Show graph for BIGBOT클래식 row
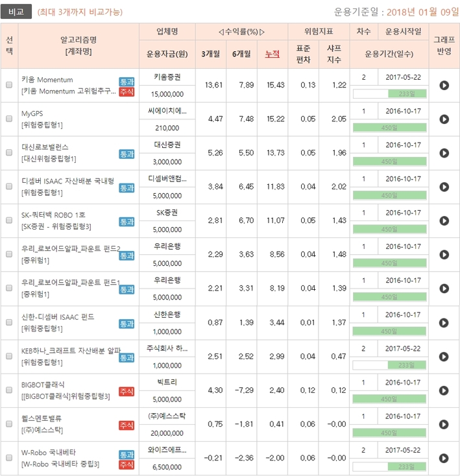This screenshot has width=460, height=476. pos(444,390)
